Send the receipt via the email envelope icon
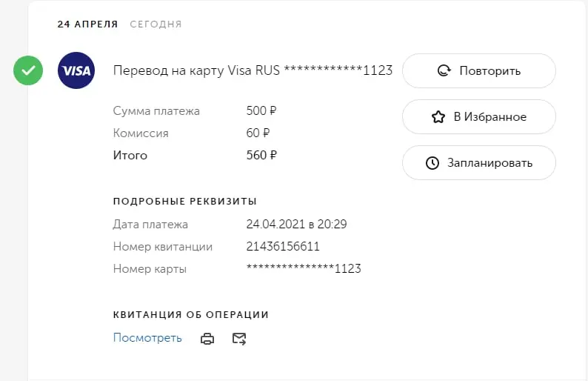The width and height of the screenshot is (588, 381). coord(239,339)
